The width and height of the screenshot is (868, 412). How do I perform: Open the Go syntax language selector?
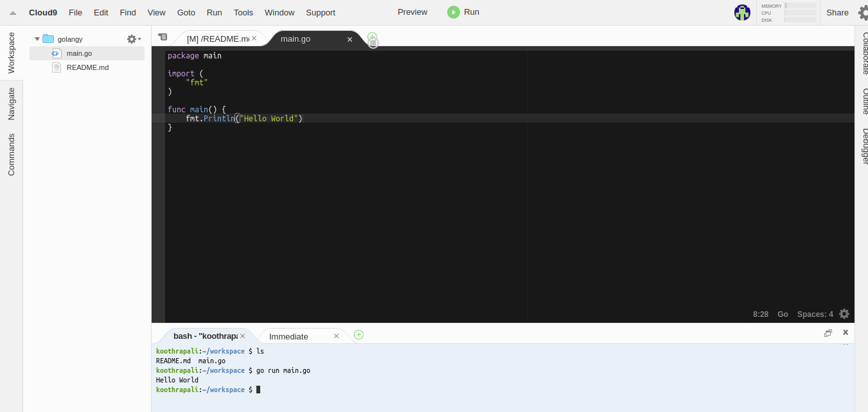pos(783,314)
